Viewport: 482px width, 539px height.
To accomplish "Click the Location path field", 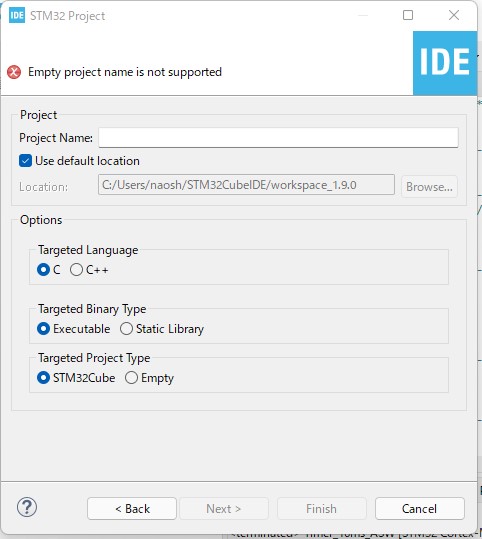I will [x=246, y=185].
